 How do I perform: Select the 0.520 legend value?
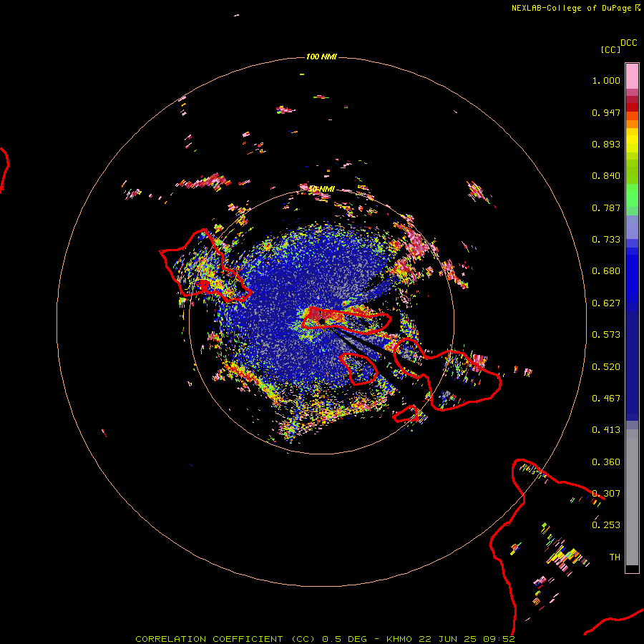pyautogui.click(x=606, y=367)
